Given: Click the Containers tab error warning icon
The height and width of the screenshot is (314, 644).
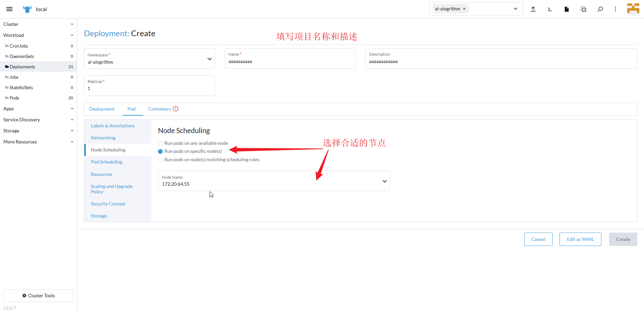Looking at the screenshot, I should [175, 109].
